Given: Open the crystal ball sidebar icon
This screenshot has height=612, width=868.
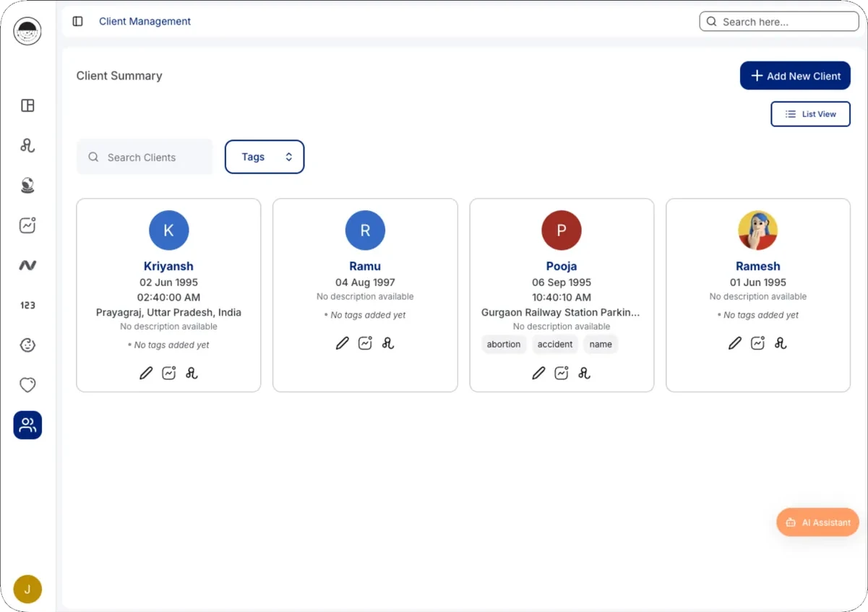Looking at the screenshot, I should (27, 186).
